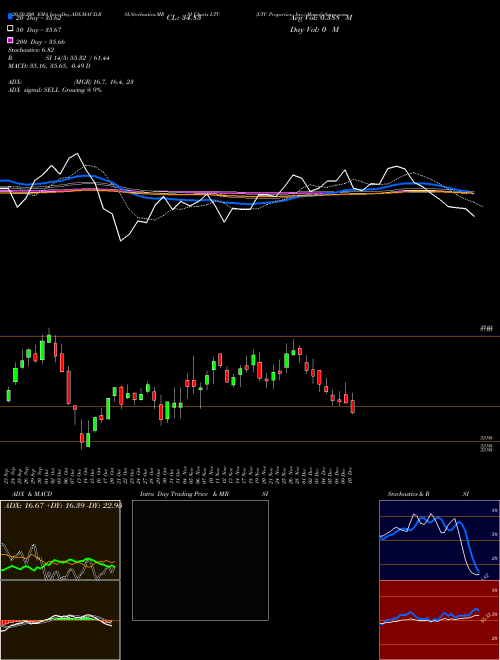This screenshot has width=500, height=660.
Task: Click the ADX chart with green line
Action: [x=60, y=540]
